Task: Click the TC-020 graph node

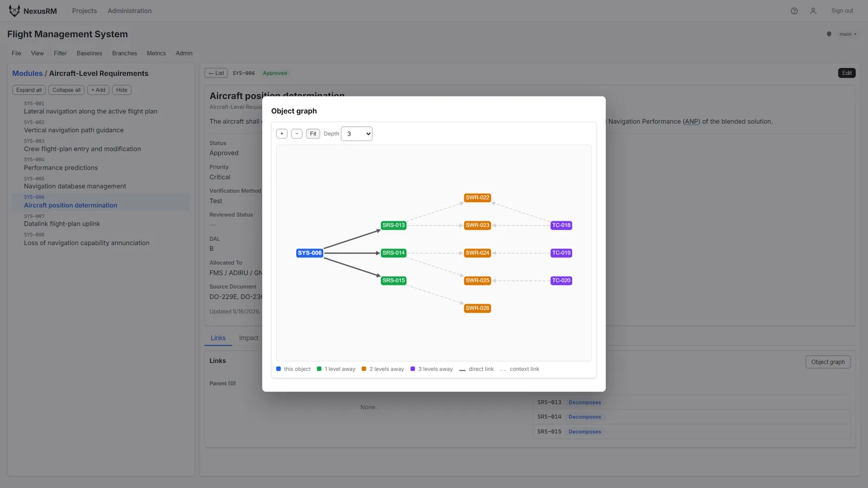Action: tap(561, 281)
